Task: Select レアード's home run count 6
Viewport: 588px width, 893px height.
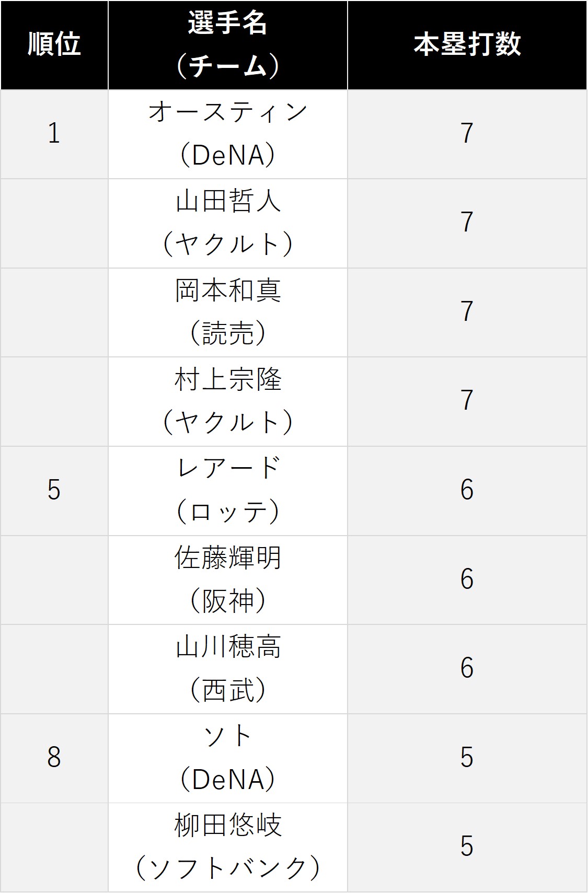Action: (x=467, y=491)
